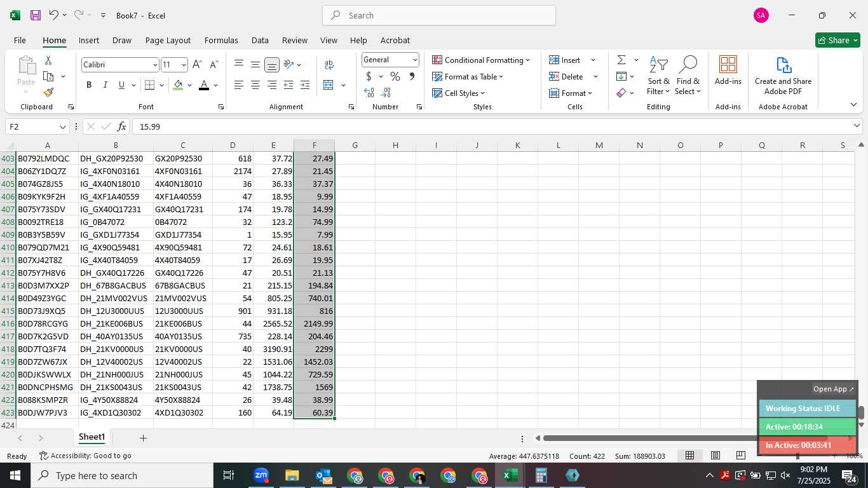Expand Cell Styles gallery
868x488 pixels.
click(458, 93)
